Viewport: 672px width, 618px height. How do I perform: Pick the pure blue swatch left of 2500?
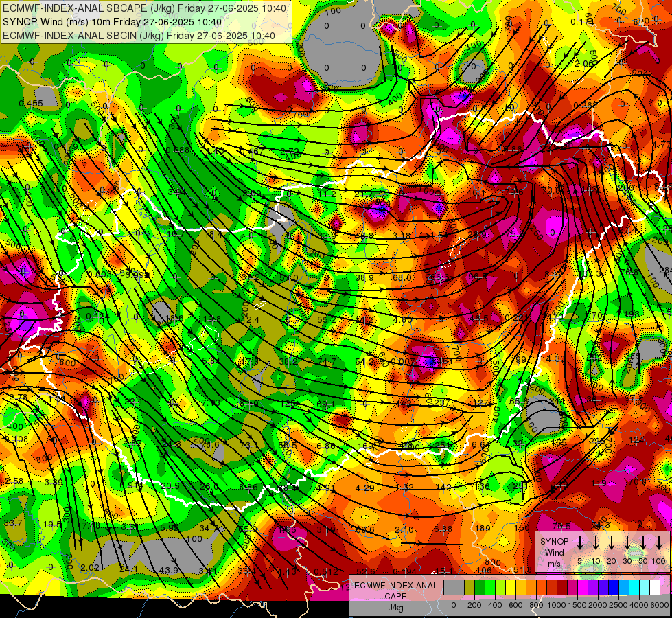(x=613, y=588)
